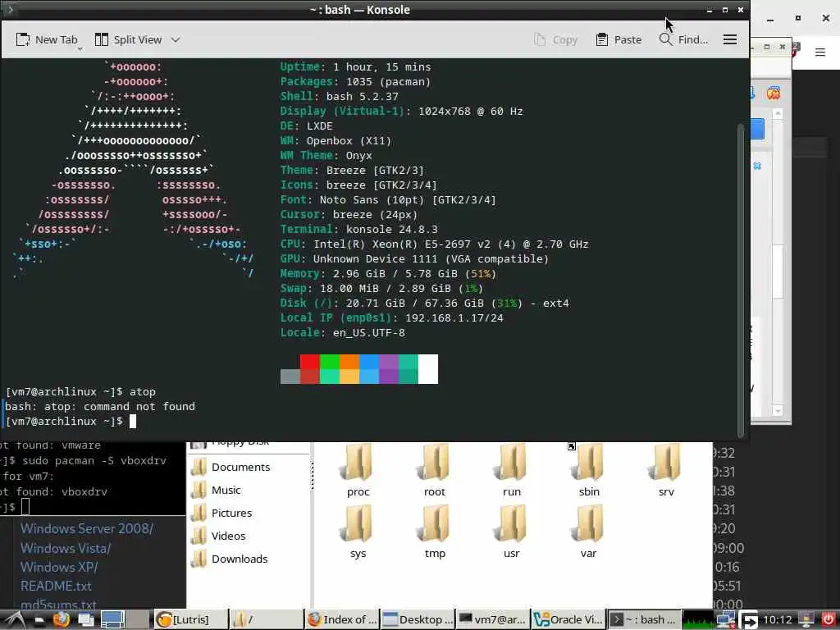Select the tmp folder icon
The image size is (840, 630).
click(x=435, y=524)
